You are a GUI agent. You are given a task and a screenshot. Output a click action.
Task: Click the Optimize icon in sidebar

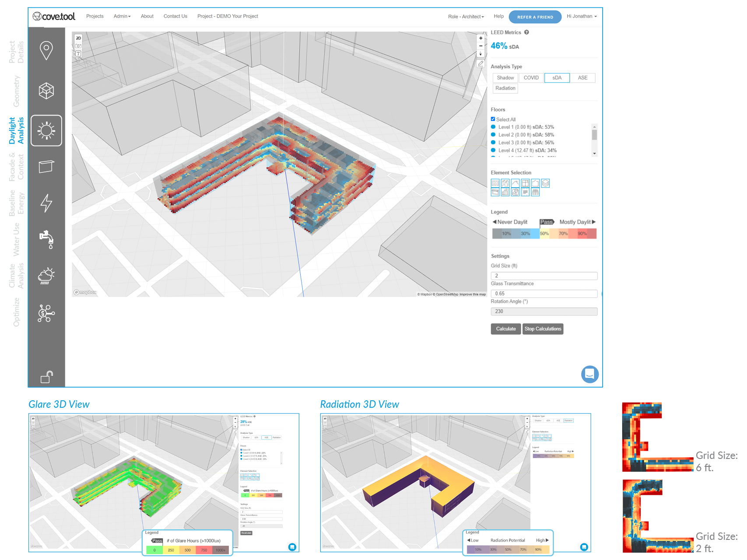[46, 313]
